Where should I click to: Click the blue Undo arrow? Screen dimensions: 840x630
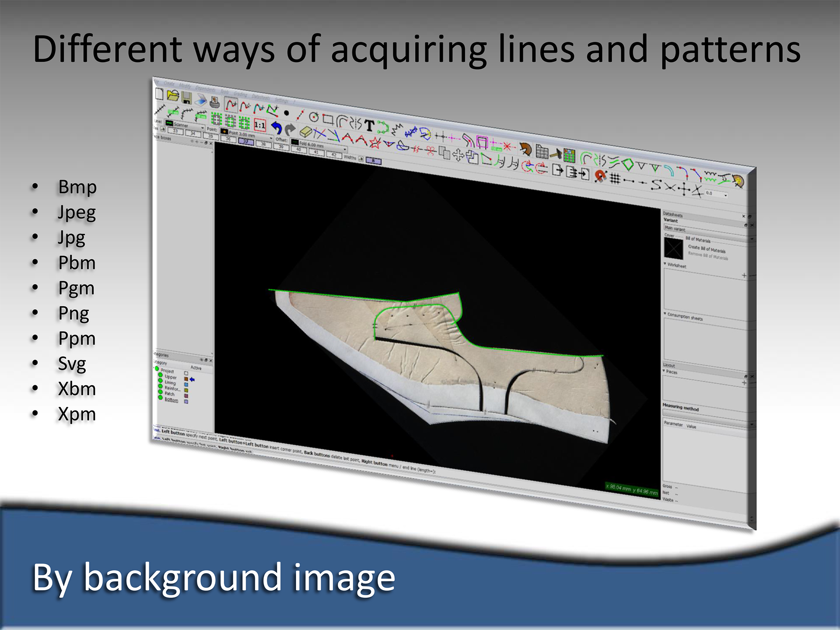(276, 127)
